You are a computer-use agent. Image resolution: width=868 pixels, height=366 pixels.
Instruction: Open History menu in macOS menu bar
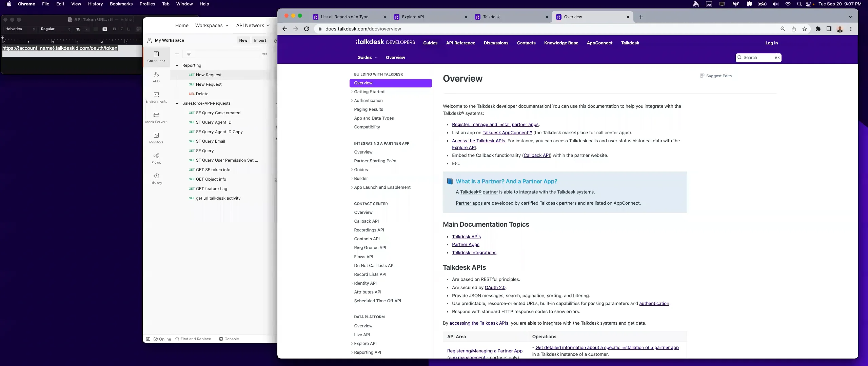point(95,4)
